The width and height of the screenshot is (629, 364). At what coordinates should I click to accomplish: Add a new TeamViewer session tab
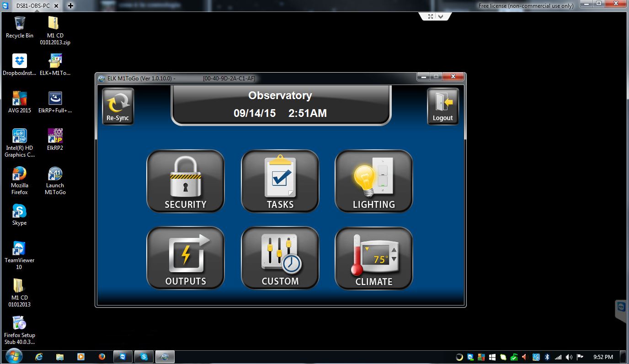click(x=70, y=5)
